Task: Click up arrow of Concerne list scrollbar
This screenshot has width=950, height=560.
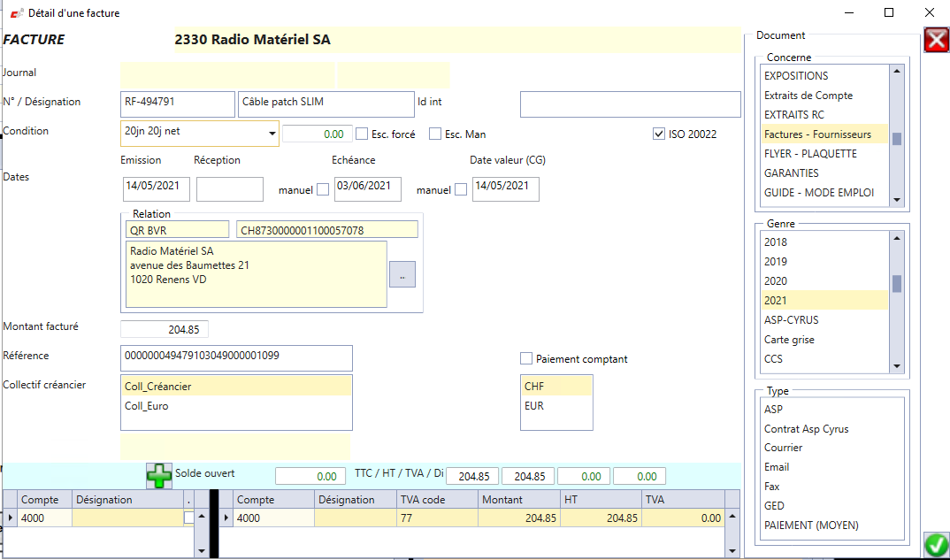Action: coord(897,72)
